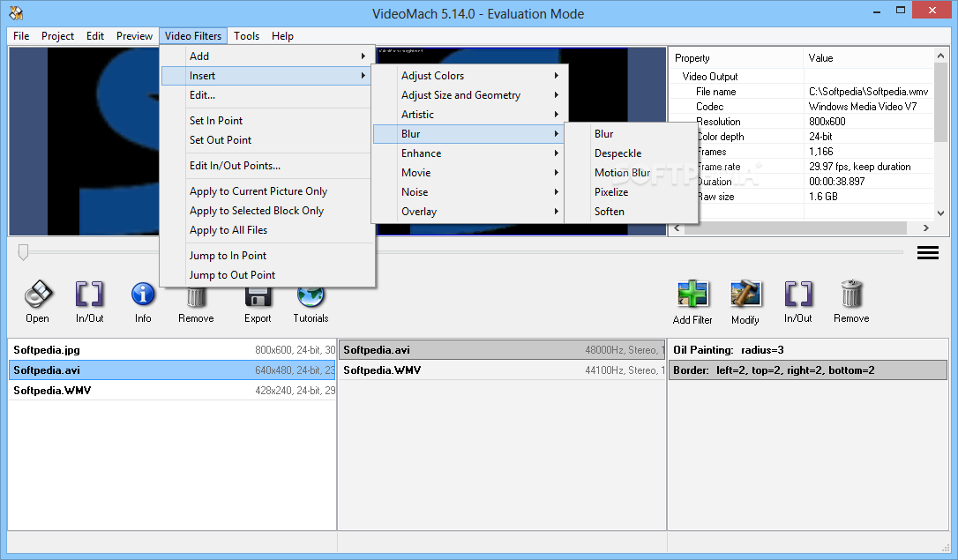The height and width of the screenshot is (560, 958).
Task: Select Edit In/Out Points...
Action: coord(266,166)
